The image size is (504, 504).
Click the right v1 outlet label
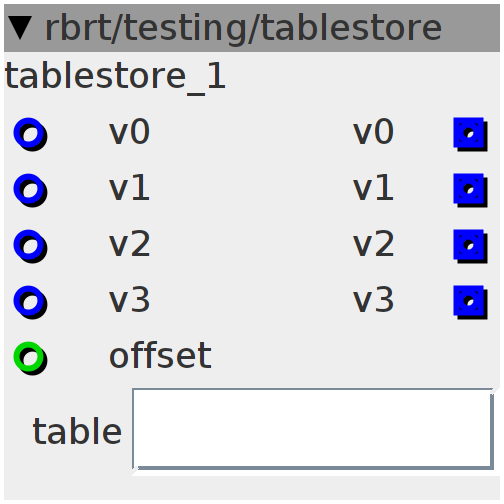373,188
